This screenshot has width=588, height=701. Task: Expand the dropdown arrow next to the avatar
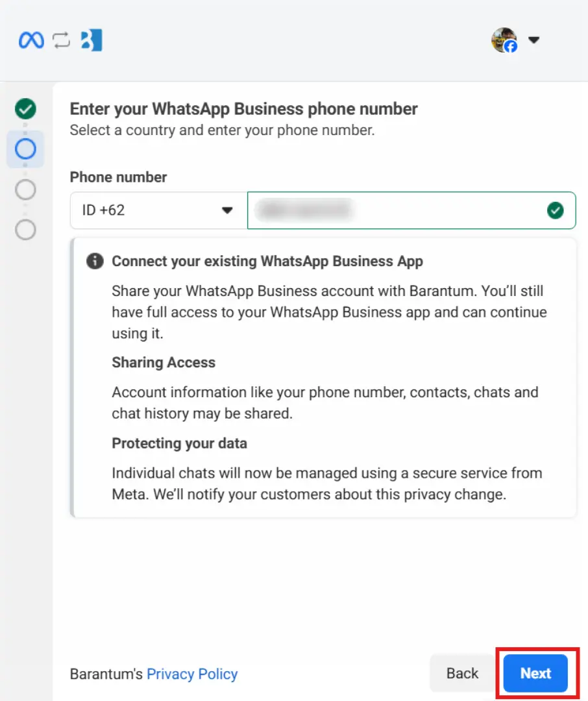(533, 40)
